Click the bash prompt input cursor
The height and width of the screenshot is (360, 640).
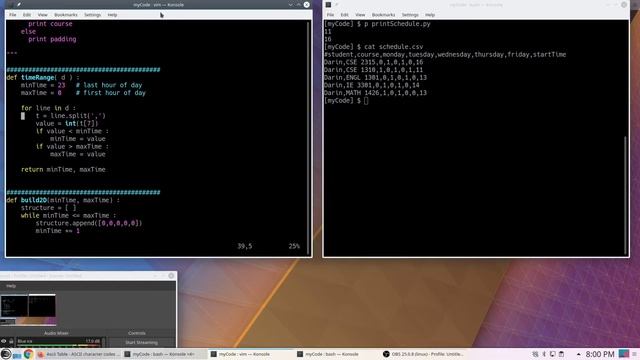coord(366,101)
